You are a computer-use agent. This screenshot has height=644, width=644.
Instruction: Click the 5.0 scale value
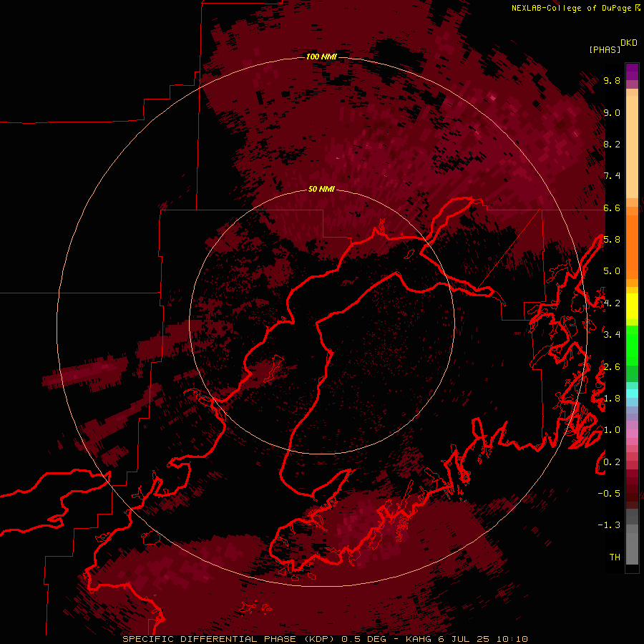coord(612,271)
